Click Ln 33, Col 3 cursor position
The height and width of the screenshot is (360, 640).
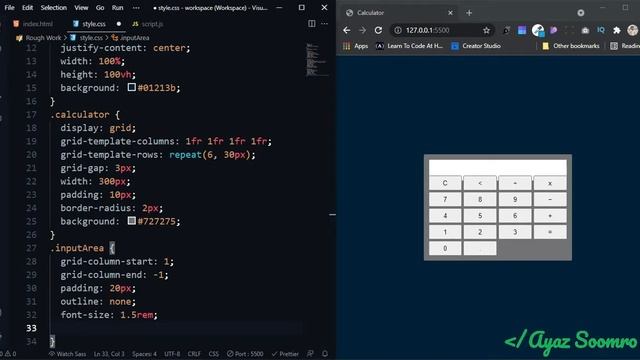coord(109,354)
